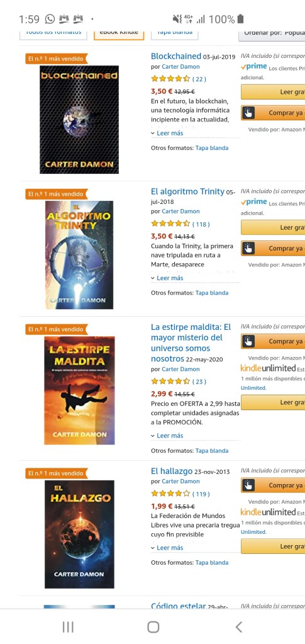Tap the one-click icon on El algoritmo Trinity's Comprar ya
Viewport: 305px width, 644px height.
(x=248, y=248)
